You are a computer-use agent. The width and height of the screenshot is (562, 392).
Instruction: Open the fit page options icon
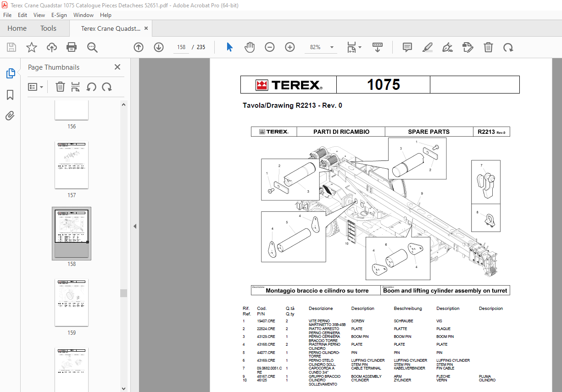(351, 47)
